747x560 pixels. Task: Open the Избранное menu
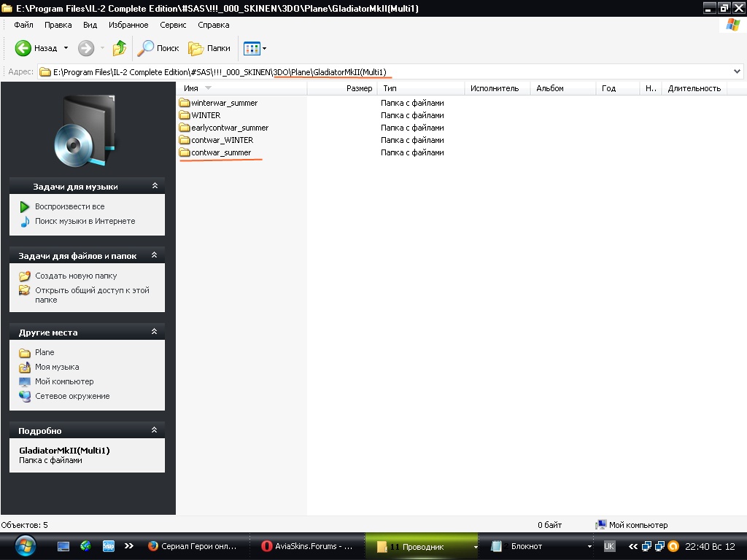128,25
